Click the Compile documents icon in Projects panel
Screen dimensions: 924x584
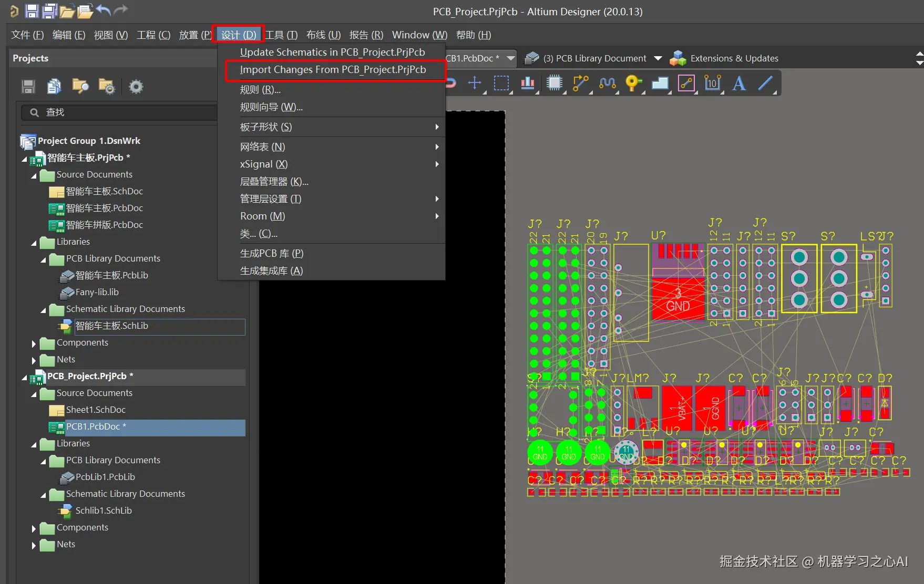(54, 86)
